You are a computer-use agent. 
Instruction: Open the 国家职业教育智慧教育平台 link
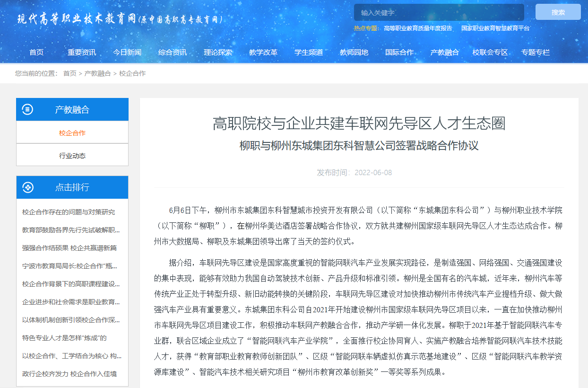(495, 28)
